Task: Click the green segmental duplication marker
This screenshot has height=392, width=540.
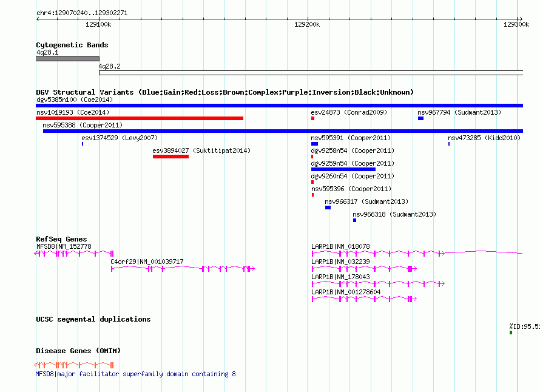Action: click(x=511, y=333)
